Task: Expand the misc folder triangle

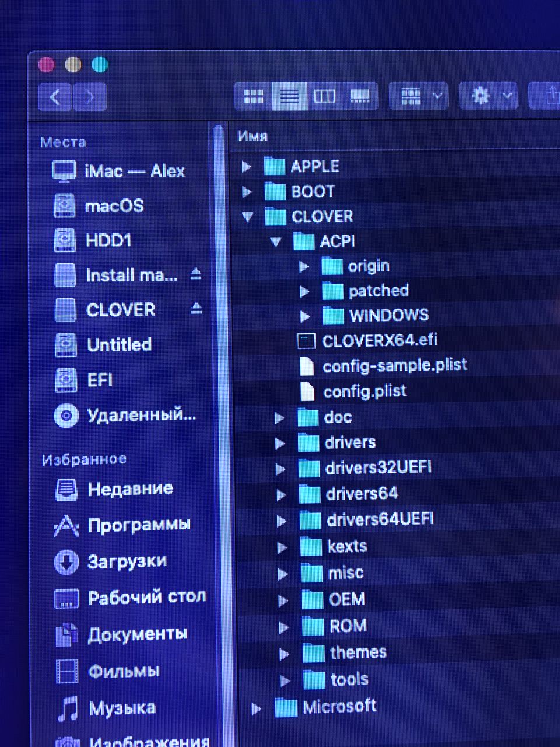Action: tap(283, 574)
